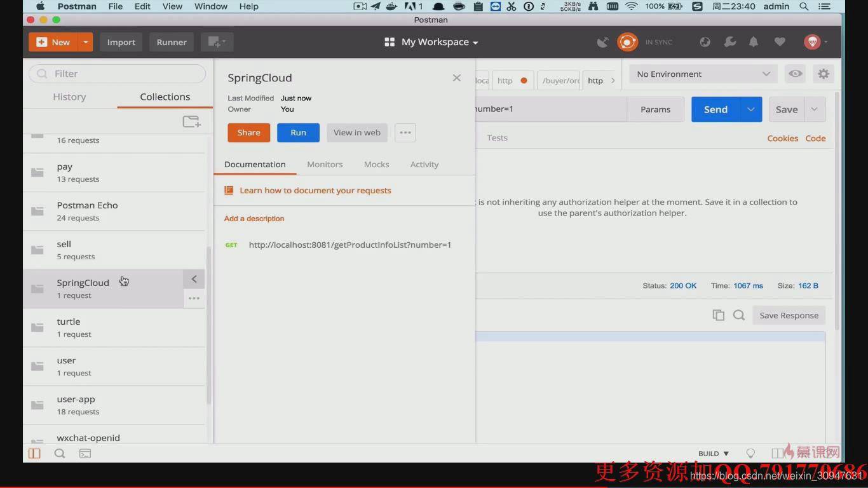The image size is (868, 488).
Task: Open Postman console icon in status bar
Action: point(85,454)
